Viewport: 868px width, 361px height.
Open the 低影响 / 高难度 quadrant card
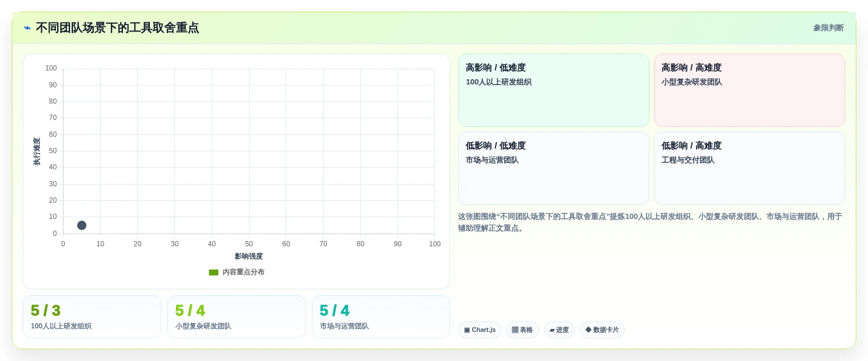749,168
